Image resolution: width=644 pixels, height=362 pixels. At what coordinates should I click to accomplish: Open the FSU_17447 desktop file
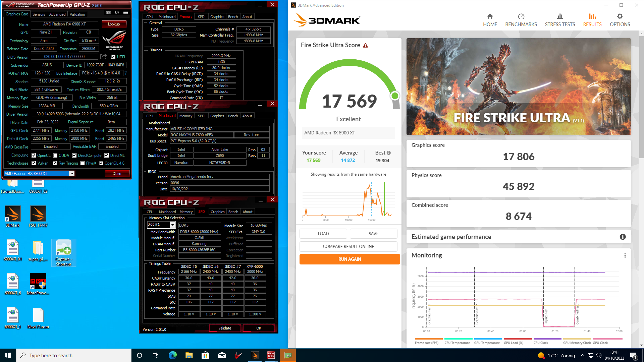[x=38, y=217]
